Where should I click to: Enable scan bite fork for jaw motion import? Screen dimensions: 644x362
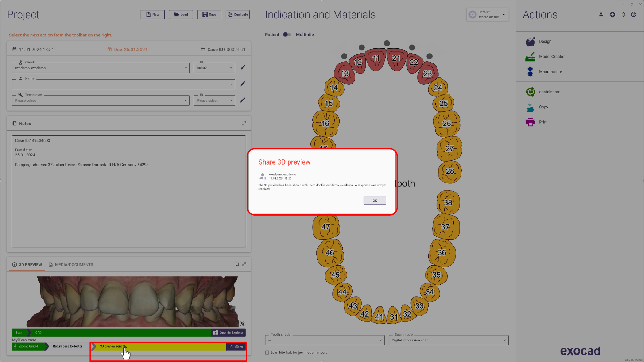267,352
